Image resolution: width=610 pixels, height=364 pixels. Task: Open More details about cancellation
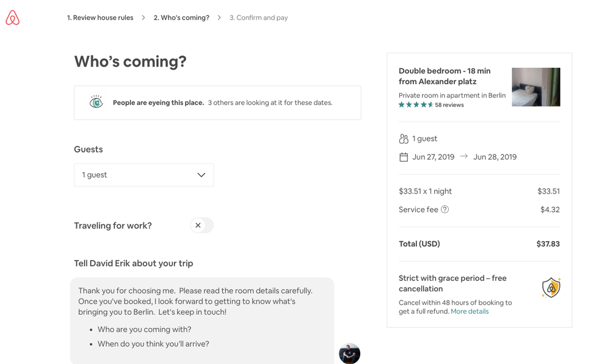(x=469, y=311)
